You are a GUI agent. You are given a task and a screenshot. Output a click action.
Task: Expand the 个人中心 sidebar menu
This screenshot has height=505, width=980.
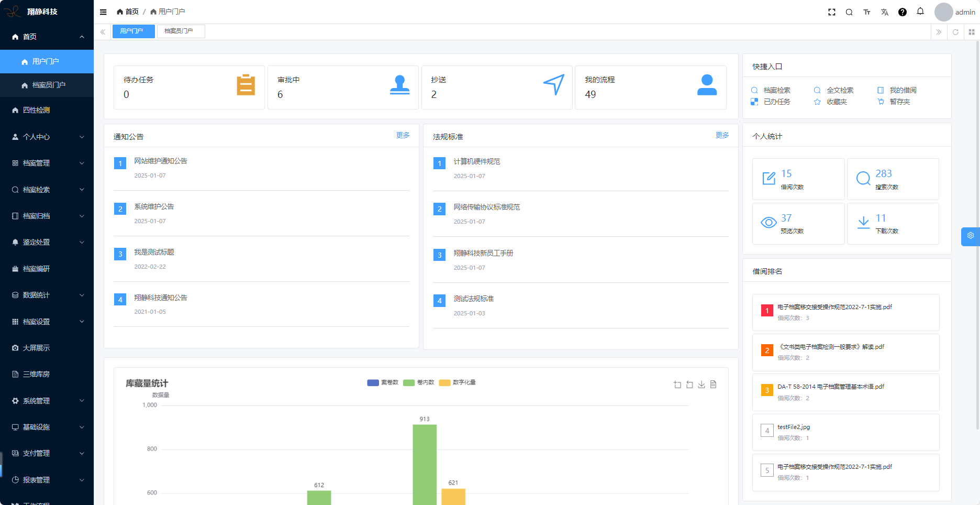point(47,137)
